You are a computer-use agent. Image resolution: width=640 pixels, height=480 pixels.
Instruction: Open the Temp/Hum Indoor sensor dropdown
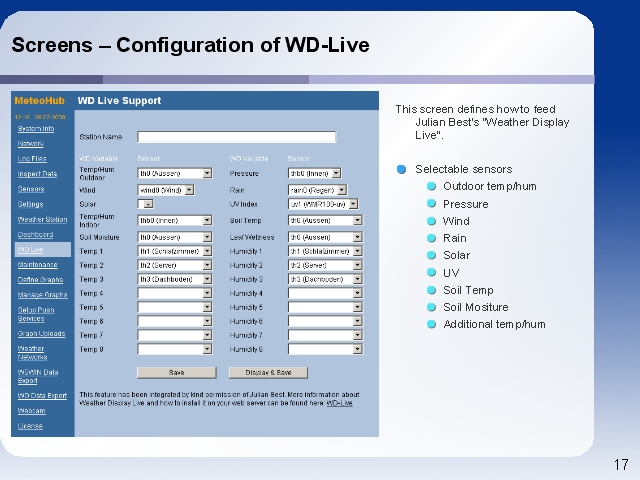click(174, 220)
